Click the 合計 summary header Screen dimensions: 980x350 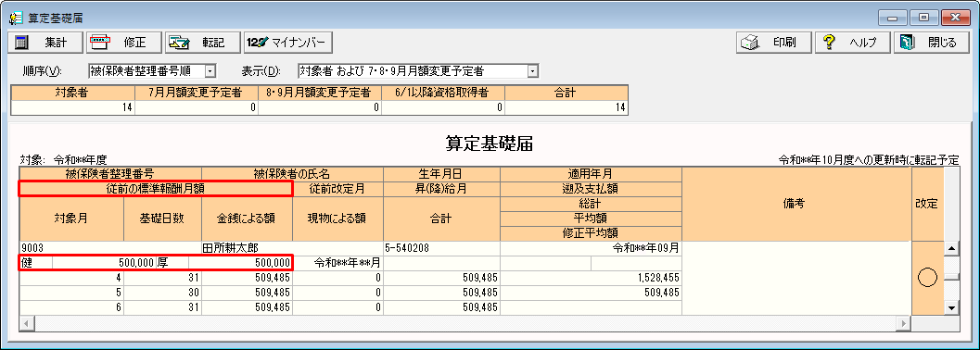[566, 93]
